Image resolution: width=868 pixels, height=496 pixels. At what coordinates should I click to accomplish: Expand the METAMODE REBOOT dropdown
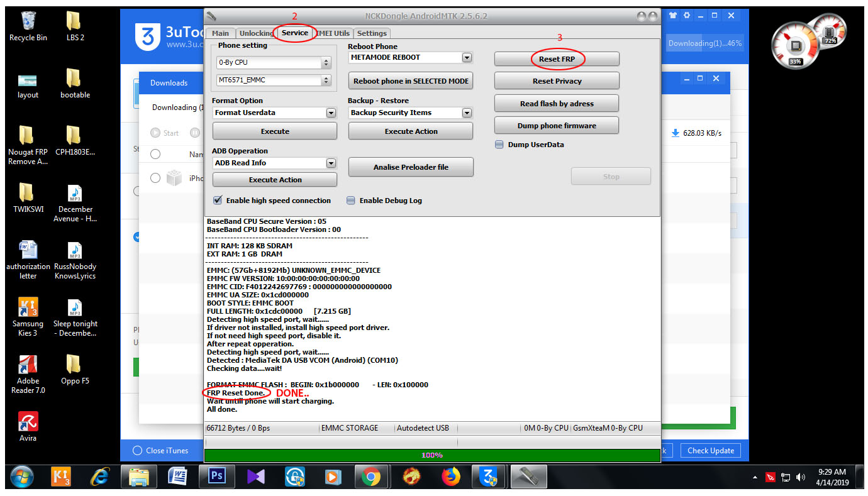(x=467, y=57)
